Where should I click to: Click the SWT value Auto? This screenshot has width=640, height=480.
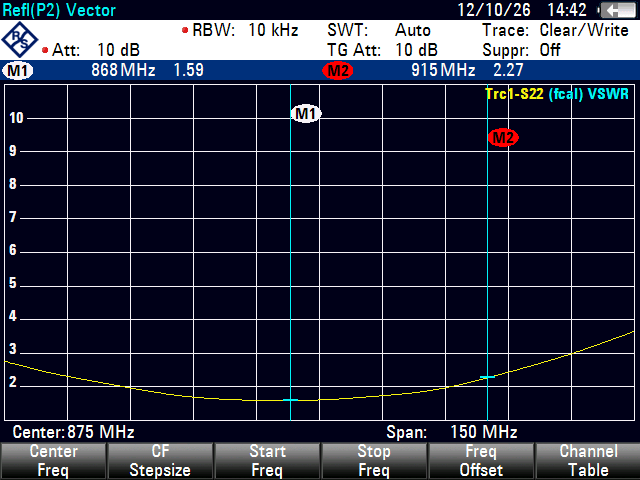(413, 30)
